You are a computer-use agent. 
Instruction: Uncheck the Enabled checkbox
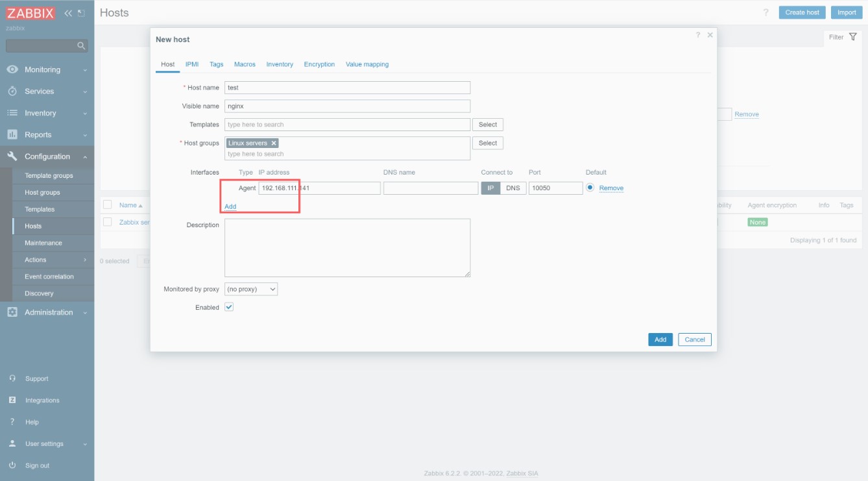(229, 307)
